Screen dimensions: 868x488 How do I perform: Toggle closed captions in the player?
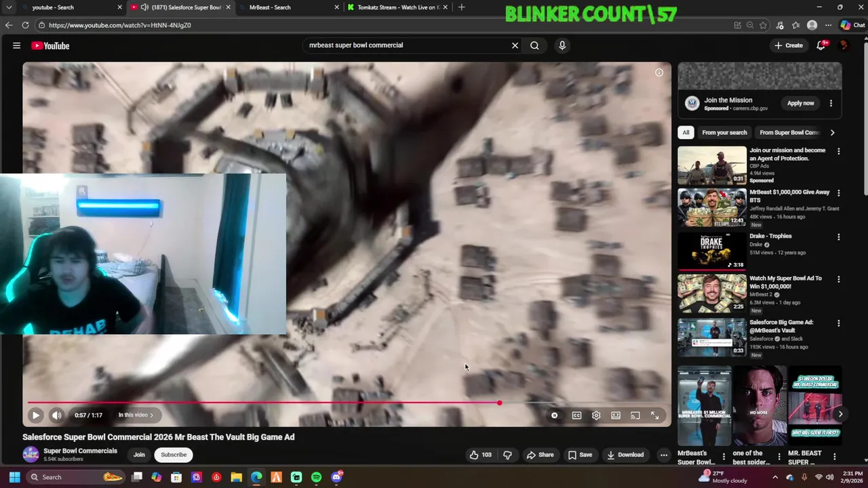pos(576,415)
